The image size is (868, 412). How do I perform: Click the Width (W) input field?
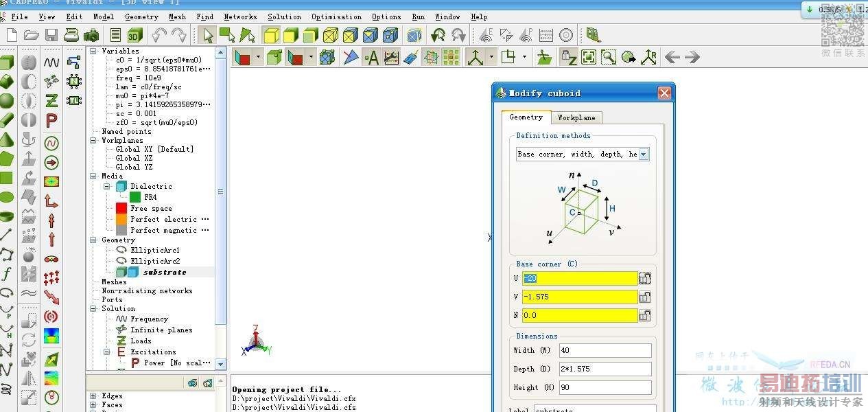click(605, 350)
